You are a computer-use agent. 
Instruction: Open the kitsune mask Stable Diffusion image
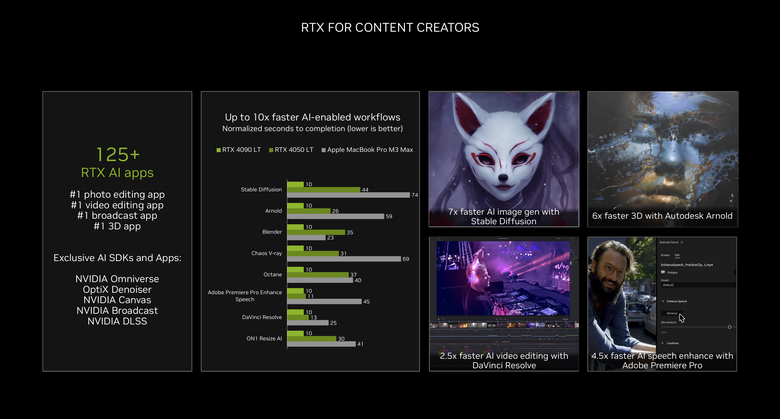(x=503, y=159)
